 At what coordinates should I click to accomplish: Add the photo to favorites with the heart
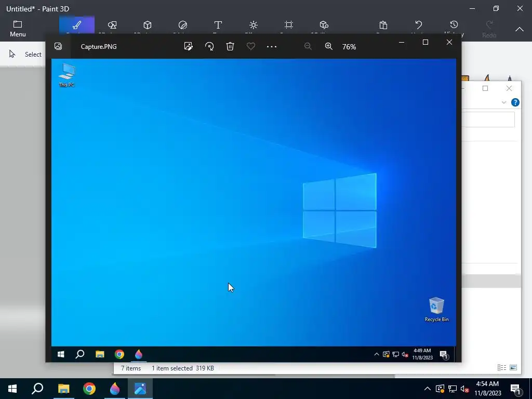(251, 46)
